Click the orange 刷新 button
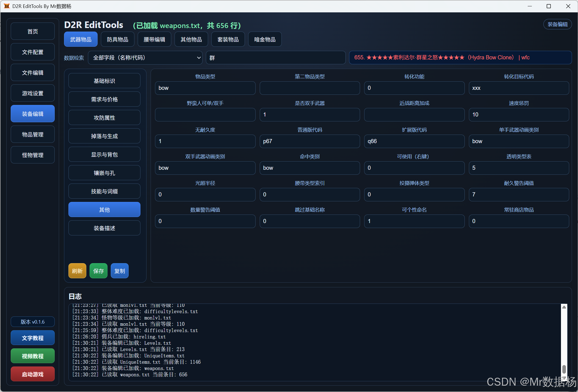The width and height of the screenshot is (578, 392). [77, 271]
